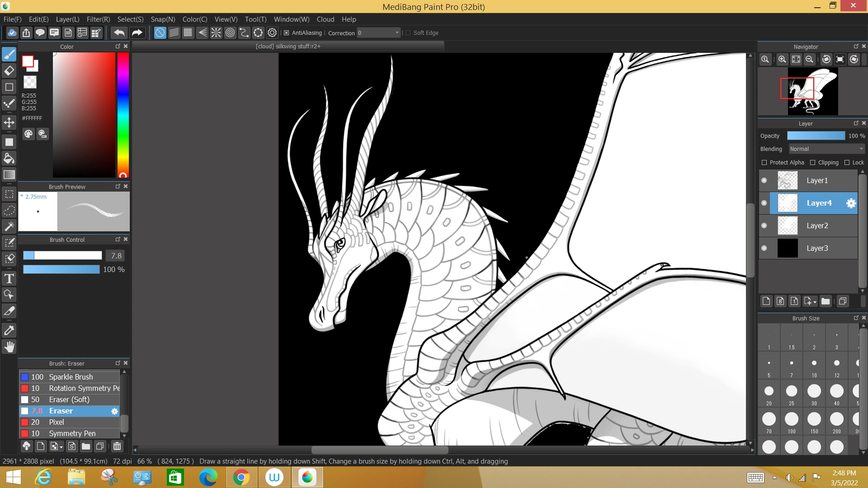
Task: Delete brush using trash icon
Action: (117, 446)
